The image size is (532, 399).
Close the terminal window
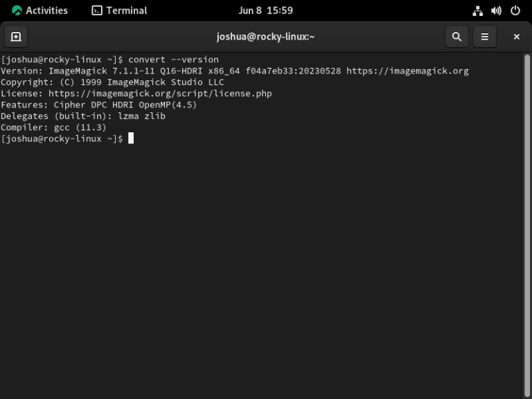pyautogui.click(x=516, y=37)
